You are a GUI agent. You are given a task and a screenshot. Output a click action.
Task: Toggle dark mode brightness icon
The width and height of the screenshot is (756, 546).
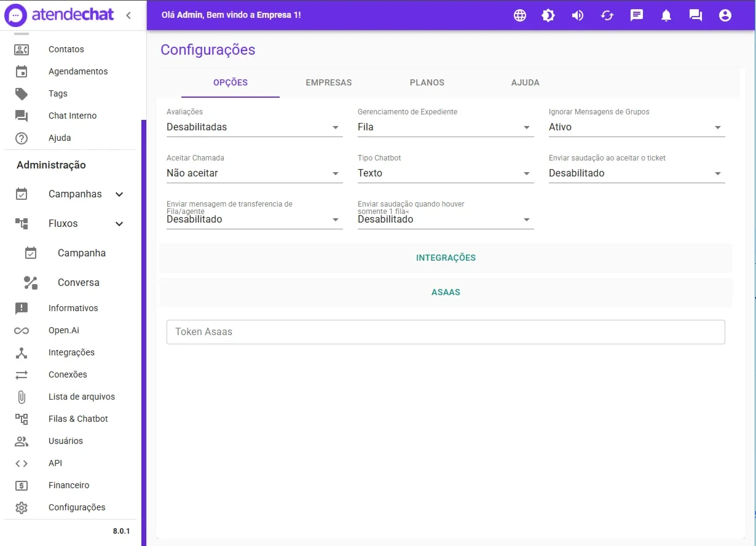point(548,15)
